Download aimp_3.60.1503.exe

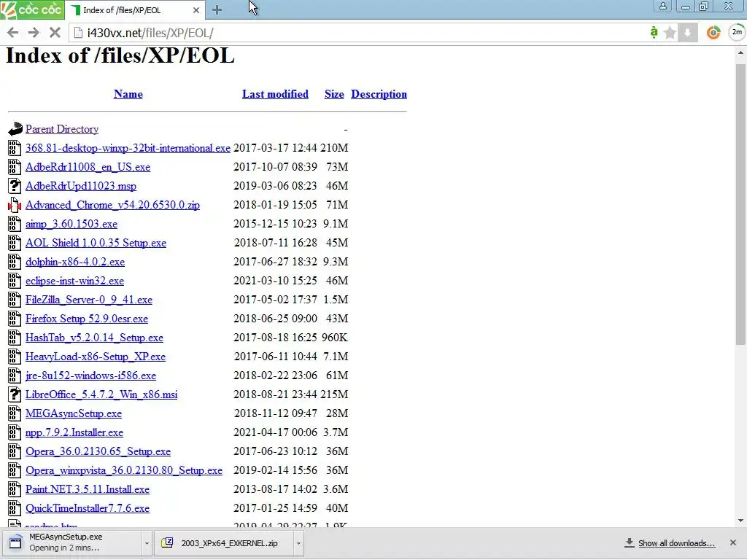click(71, 224)
